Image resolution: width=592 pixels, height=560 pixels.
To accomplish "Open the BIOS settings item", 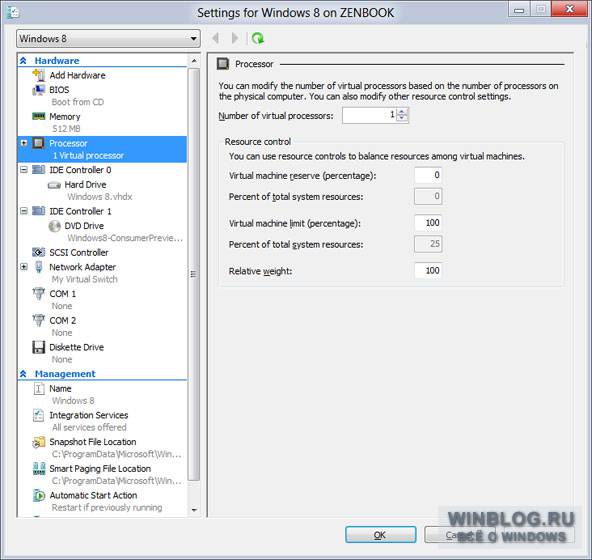I will pos(59,90).
